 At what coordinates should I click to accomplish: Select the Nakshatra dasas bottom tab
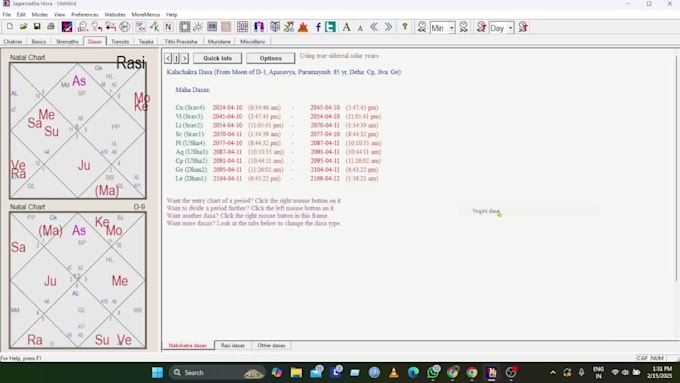tap(188, 345)
